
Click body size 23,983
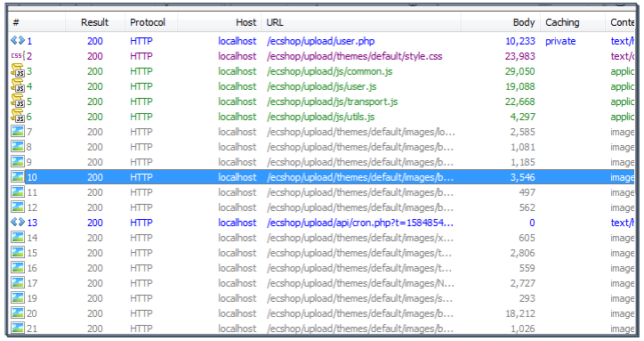point(520,56)
